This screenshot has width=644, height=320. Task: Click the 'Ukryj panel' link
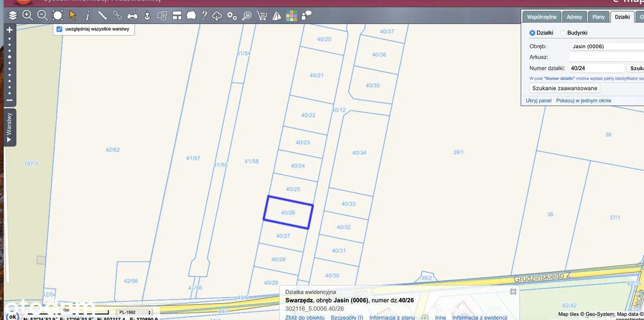click(x=538, y=100)
